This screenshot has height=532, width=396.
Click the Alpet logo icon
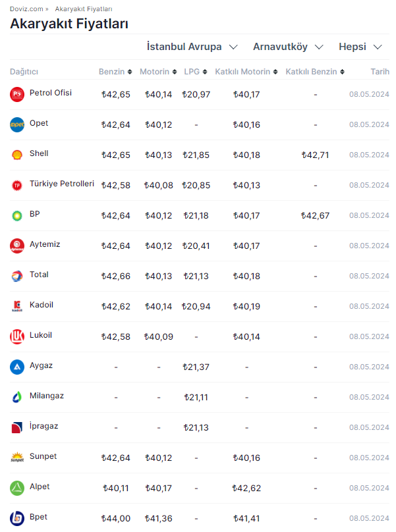[17, 488]
